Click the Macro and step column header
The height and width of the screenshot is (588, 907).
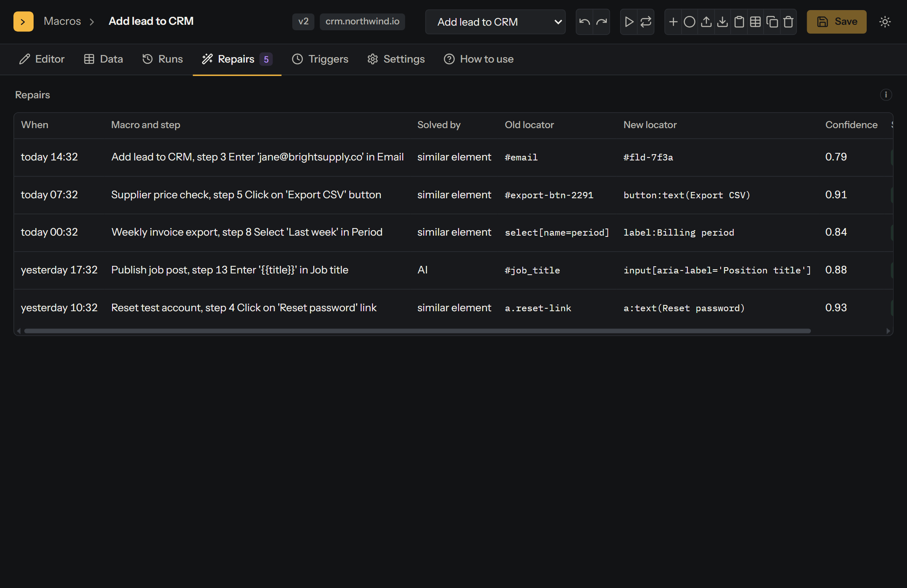coord(146,125)
